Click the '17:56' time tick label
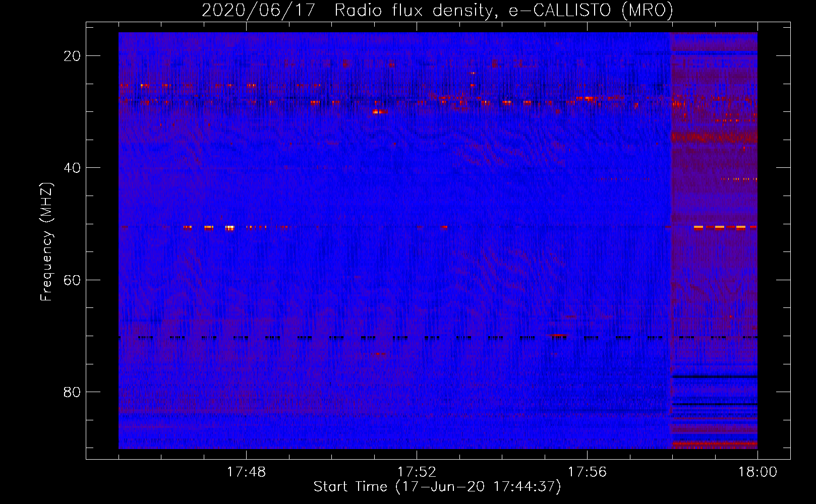The image size is (816, 504). click(x=587, y=472)
